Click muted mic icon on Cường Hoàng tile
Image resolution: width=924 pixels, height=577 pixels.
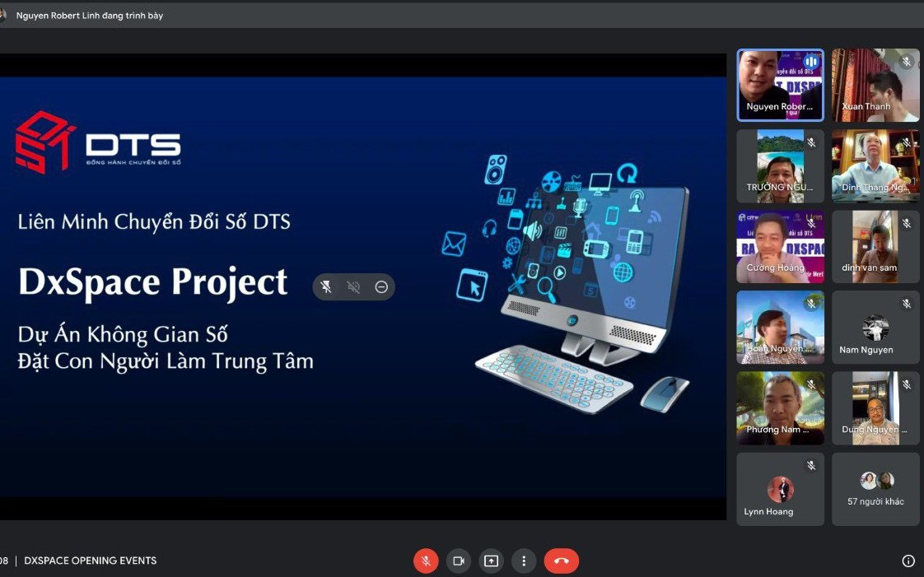(x=811, y=222)
